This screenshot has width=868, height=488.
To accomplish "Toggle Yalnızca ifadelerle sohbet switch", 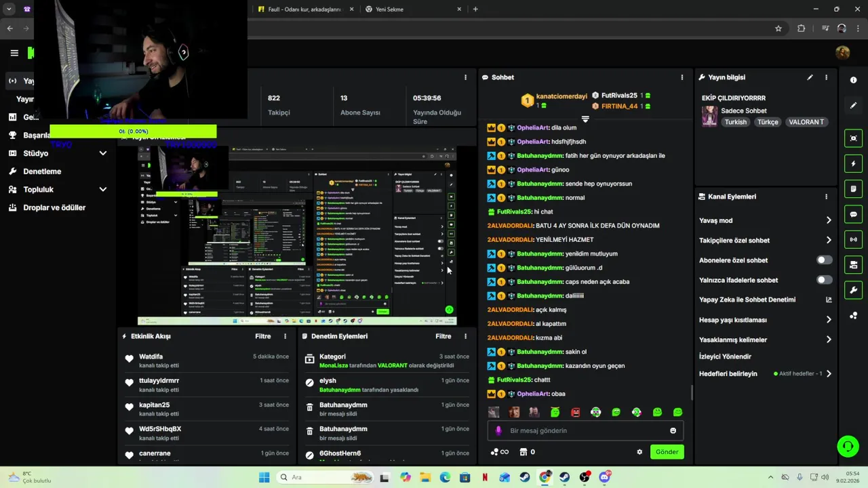I will click(x=824, y=280).
